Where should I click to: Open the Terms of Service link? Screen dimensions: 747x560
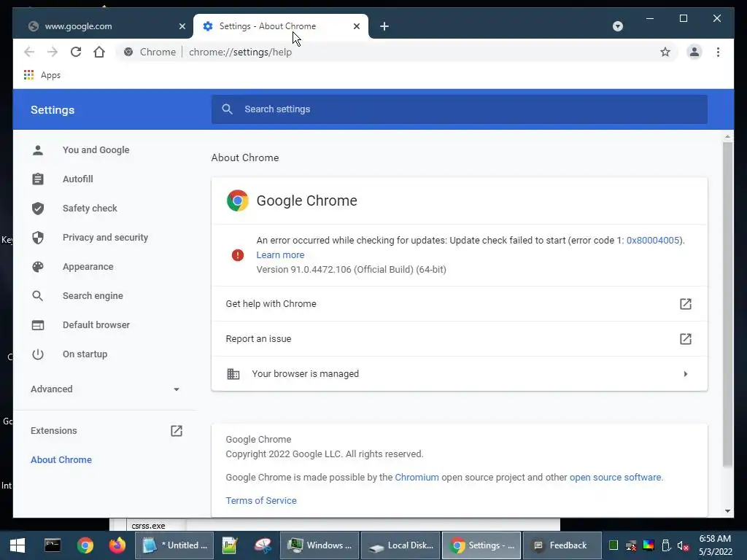(x=261, y=500)
